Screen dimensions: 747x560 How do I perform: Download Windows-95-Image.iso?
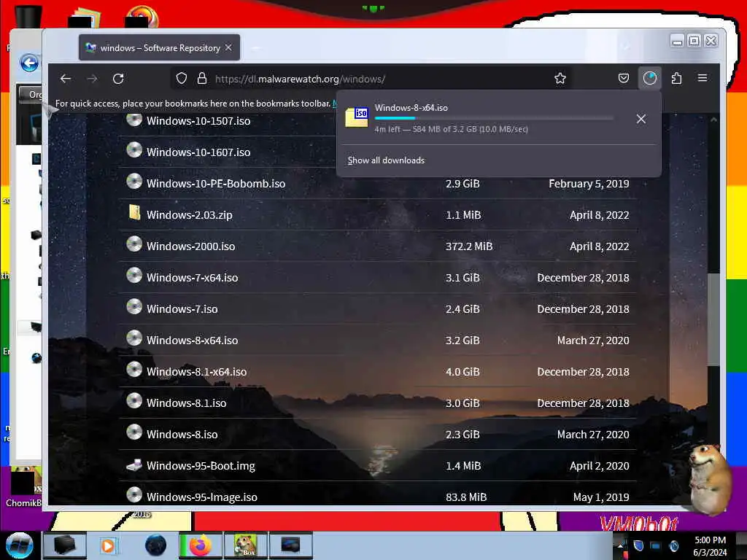tap(202, 497)
